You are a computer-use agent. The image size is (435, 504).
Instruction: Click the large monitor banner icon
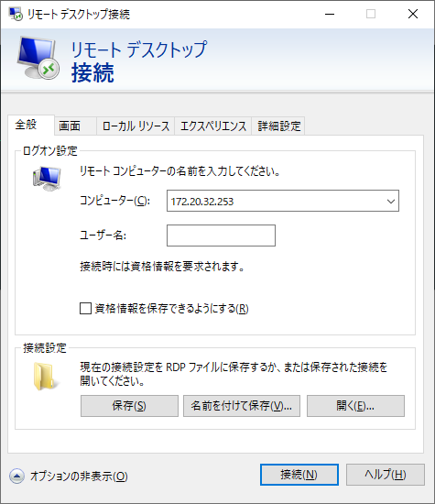pyautogui.click(x=38, y=58)
